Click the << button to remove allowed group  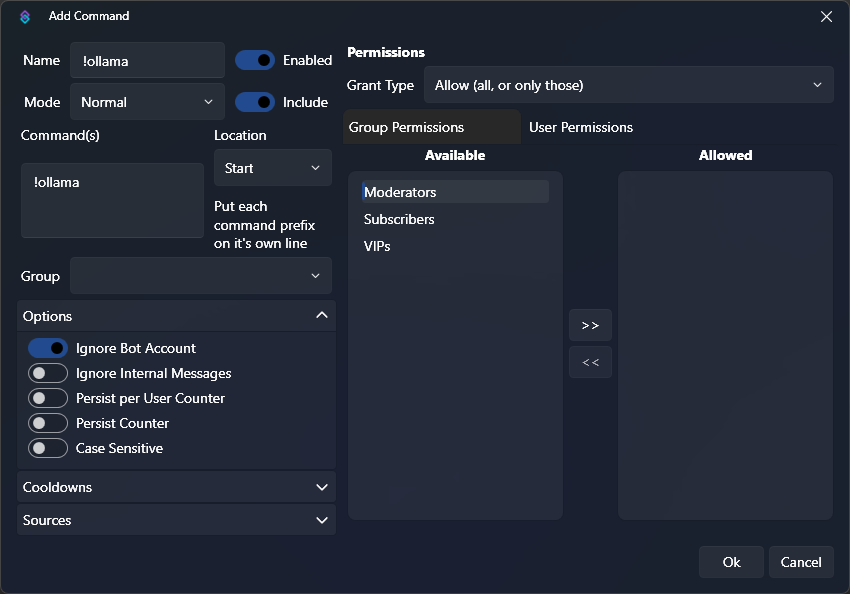point(590,362)
